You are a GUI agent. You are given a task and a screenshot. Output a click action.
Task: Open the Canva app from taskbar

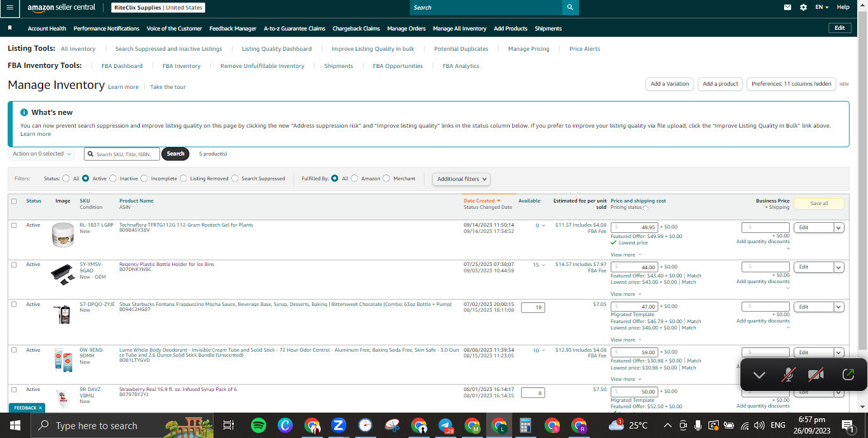[285, 425]
